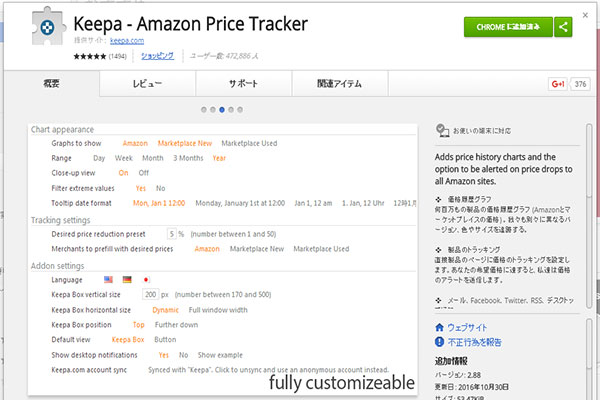
Task: Select the Japanese flag language icon
Action: point(144,279)
